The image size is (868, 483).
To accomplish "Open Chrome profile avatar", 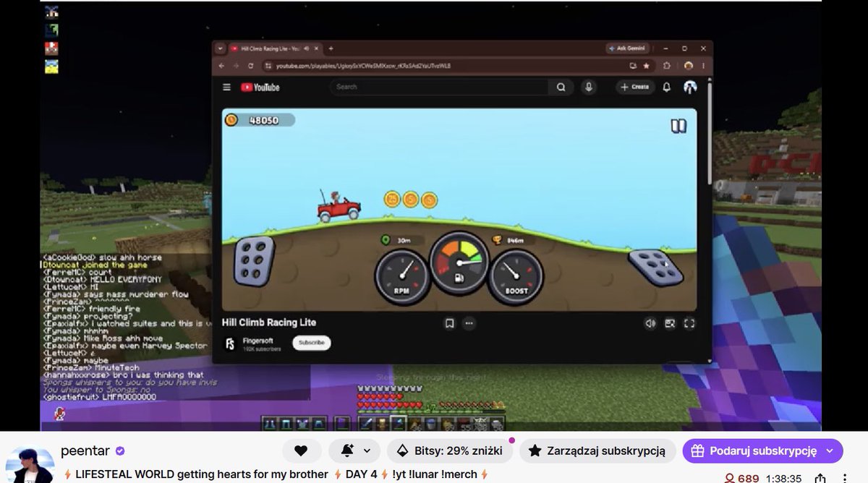I will pyautogui.click(x=689, y=65).
